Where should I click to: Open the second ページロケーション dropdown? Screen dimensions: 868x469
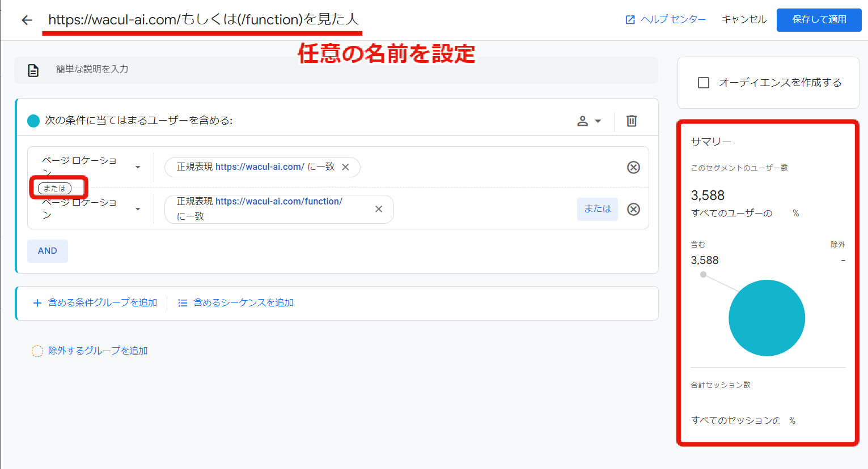[137, 209]
